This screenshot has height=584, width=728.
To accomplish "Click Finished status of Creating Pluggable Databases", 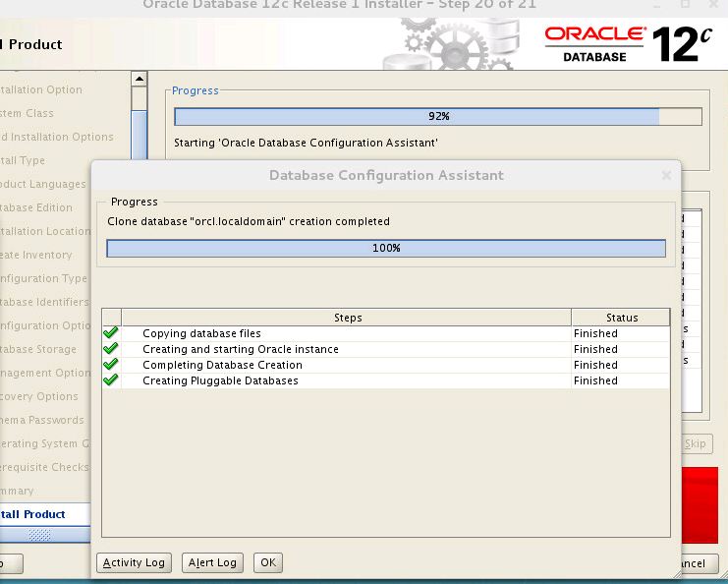I will (595, 380).
